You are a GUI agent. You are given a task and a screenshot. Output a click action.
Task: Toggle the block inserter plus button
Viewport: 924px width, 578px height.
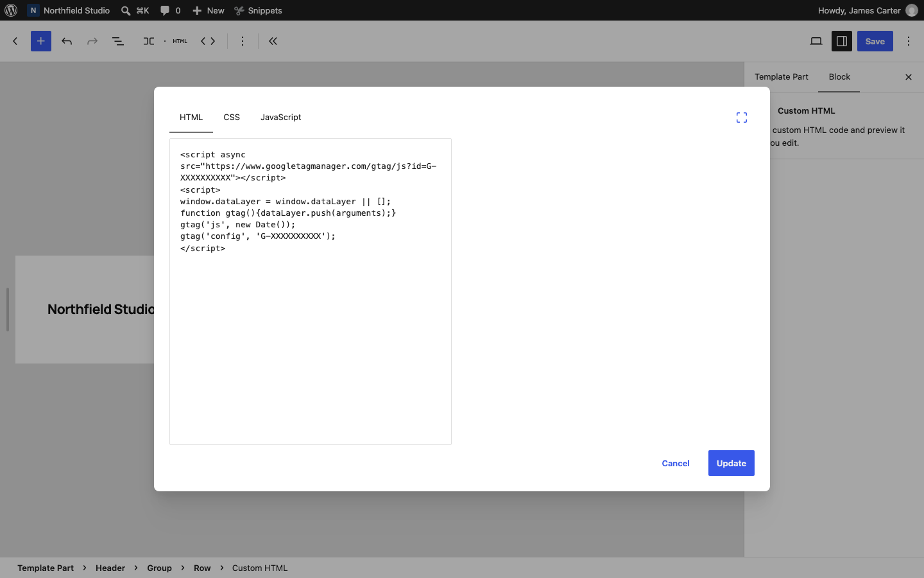point(41,41)
